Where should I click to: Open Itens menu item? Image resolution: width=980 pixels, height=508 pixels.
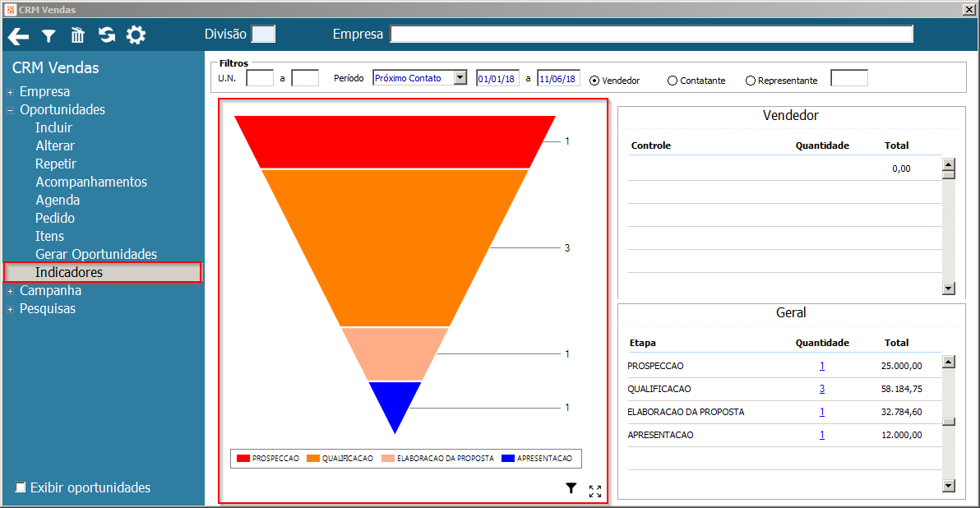[x=49, y=236]
